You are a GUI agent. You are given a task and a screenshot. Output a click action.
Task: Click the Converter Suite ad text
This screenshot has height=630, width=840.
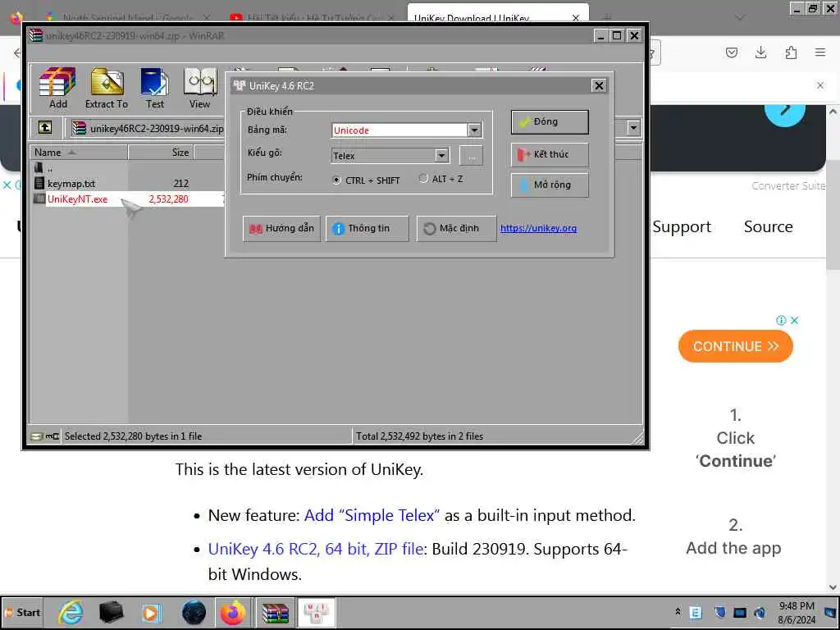788,186
